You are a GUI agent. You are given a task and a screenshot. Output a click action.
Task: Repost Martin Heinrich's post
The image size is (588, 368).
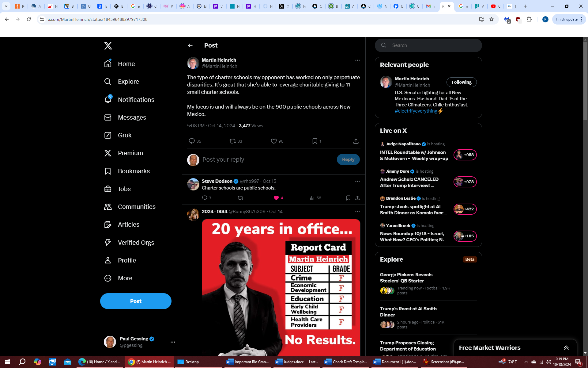[x=233, y=141]
